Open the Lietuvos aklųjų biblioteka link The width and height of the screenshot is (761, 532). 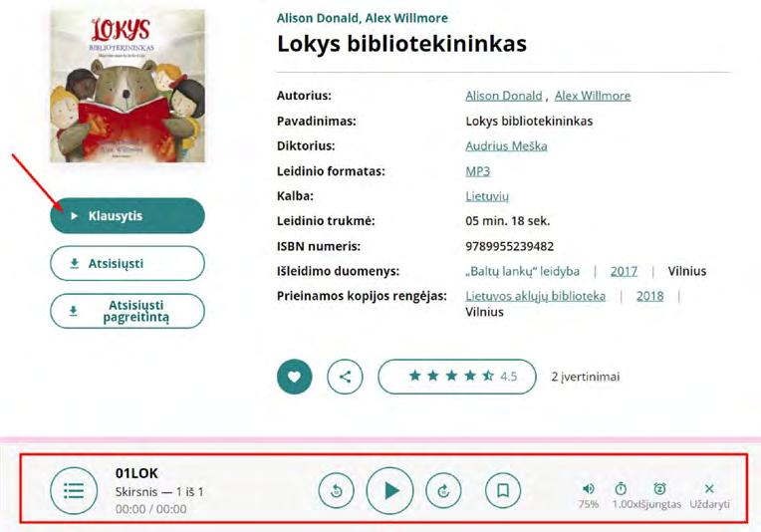tap(535, 296)
